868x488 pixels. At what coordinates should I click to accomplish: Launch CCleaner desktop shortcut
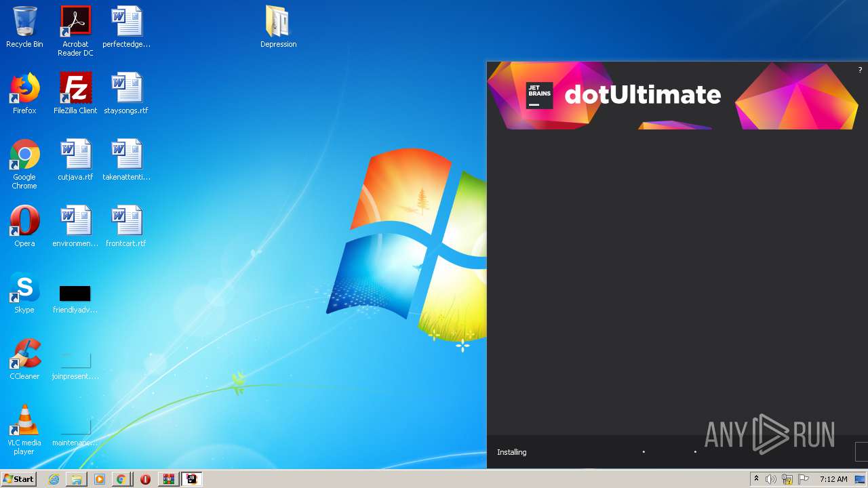tap(24, 359)
